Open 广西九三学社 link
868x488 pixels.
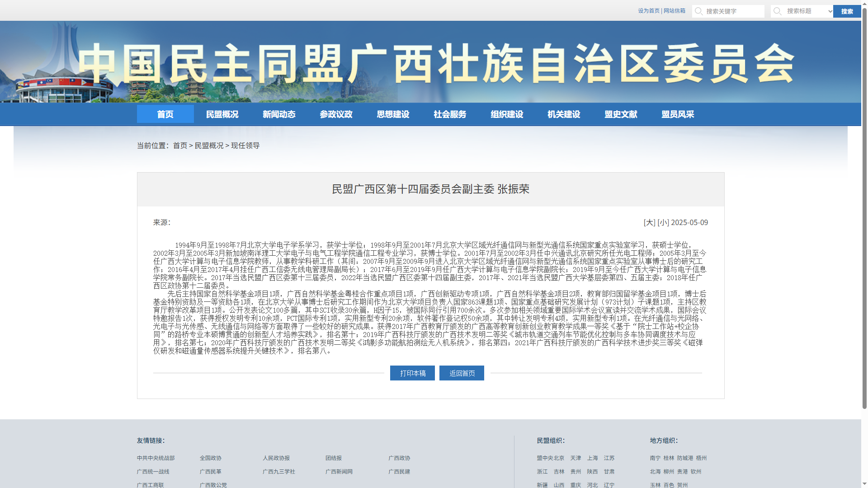(279, 472)
